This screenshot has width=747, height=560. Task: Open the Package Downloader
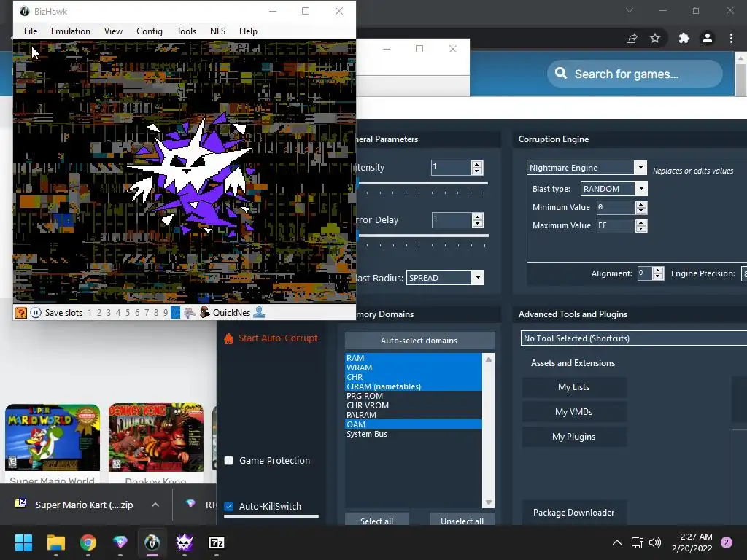[x=574, y=513]
